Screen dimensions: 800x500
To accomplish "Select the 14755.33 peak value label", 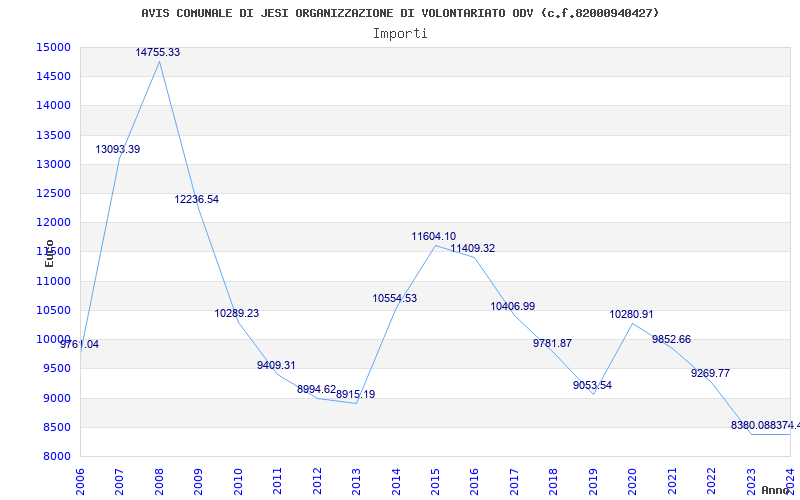I will point(158,53).
